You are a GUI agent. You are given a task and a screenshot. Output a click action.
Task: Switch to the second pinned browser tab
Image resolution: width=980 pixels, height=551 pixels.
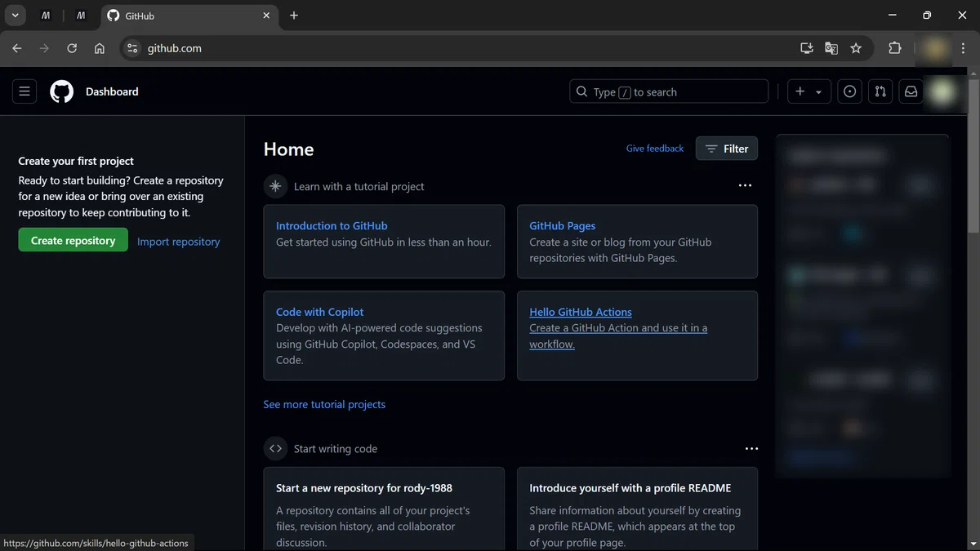[x=81, y=16]
